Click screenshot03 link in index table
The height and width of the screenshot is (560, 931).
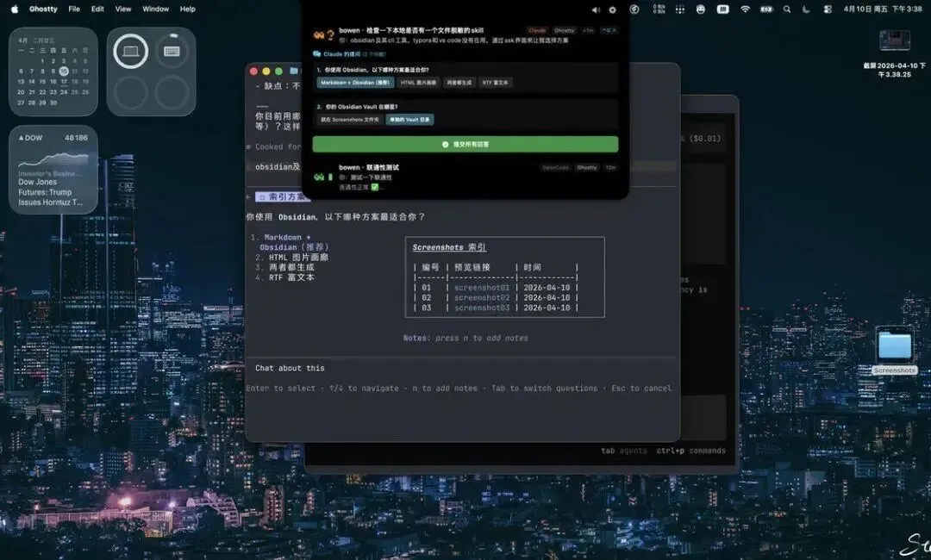(x=482, y=308)
